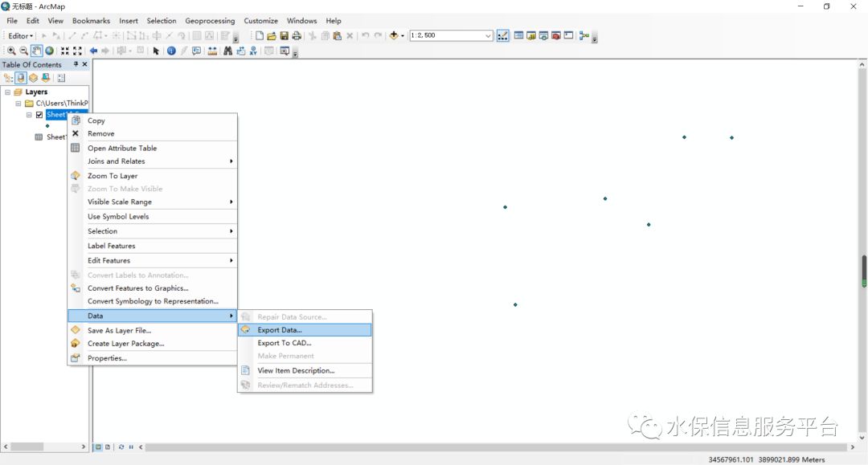Choose Save As Layer File...
This screenshot has width=868, height=465.
click(152, 331)
